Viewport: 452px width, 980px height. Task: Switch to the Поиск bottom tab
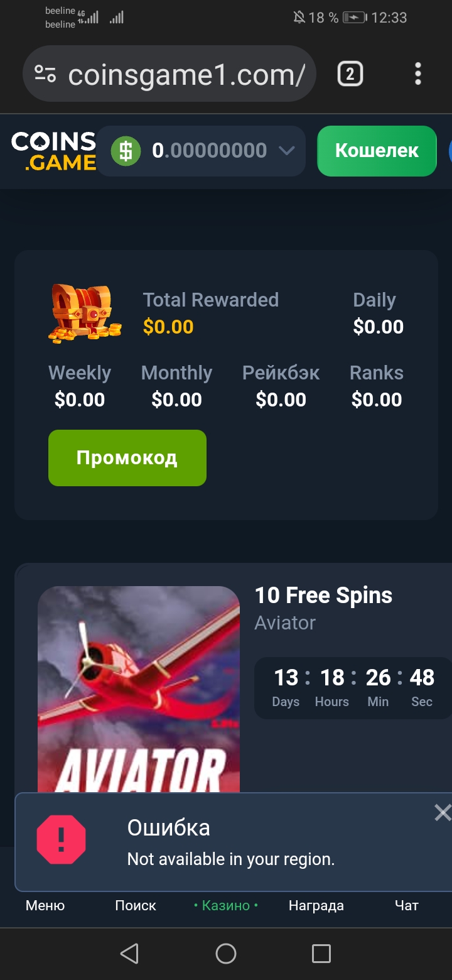(x=136, y=905)
